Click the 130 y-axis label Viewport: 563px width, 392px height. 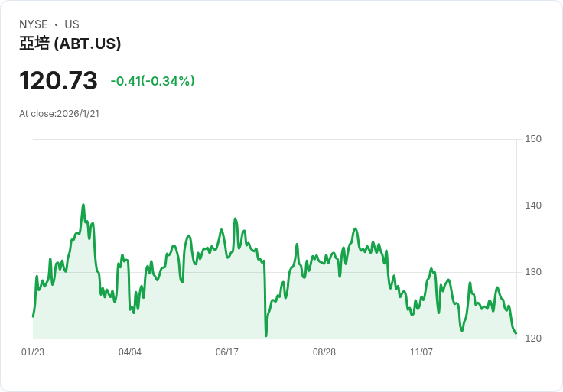(533, 272)
